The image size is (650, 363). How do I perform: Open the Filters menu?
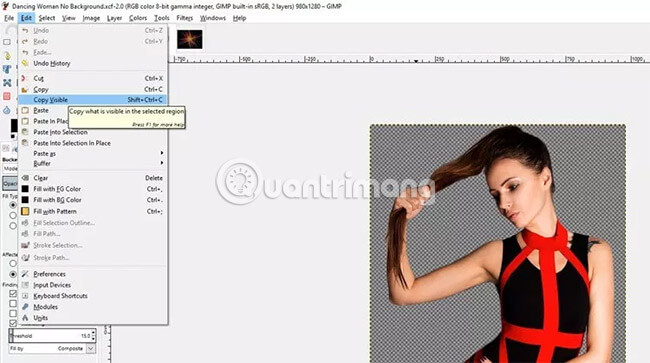(x=184, y=18)
